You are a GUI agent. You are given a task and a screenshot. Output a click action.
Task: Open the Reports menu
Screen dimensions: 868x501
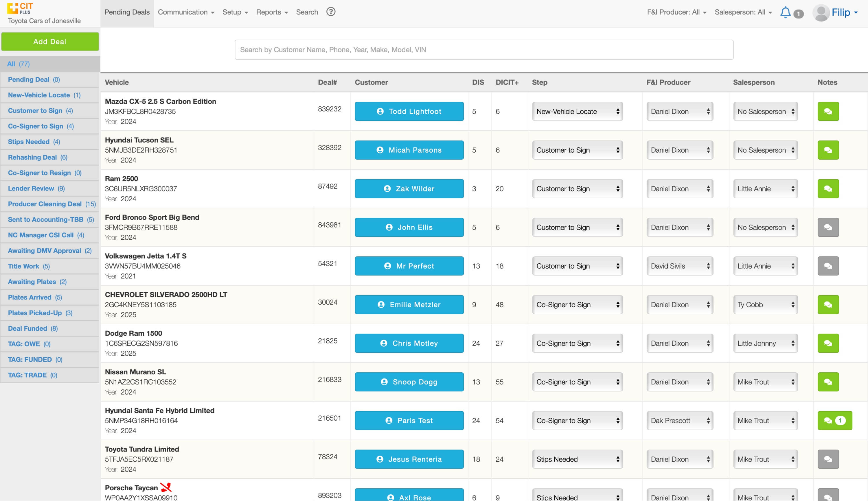[x=271, y=12]
